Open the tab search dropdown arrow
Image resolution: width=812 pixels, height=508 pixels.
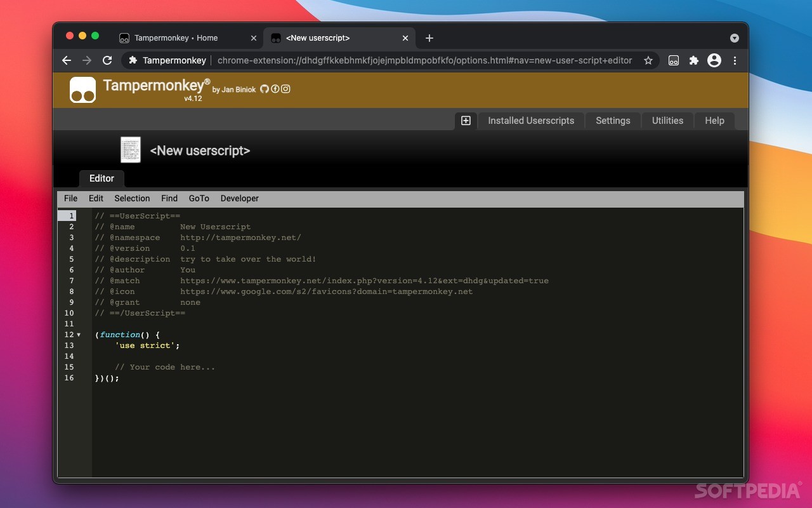[735, 38]
